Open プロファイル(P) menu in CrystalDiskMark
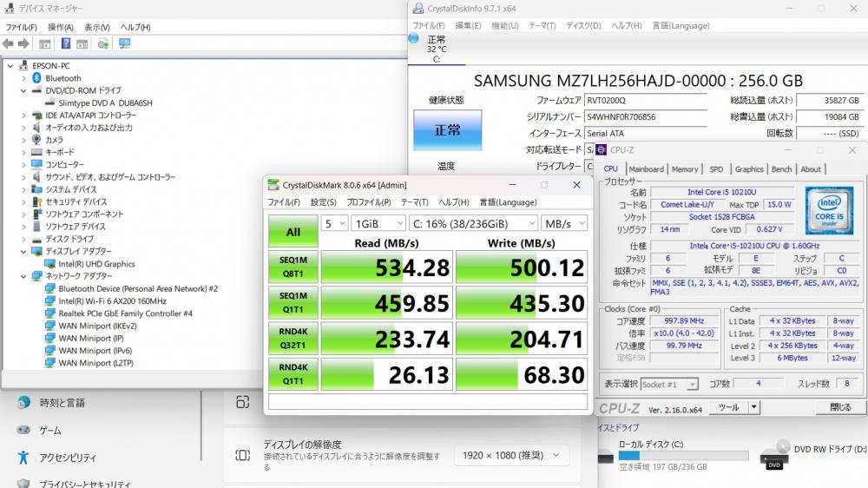The height and width of the screenshot is (488, 868). [369, 202]
